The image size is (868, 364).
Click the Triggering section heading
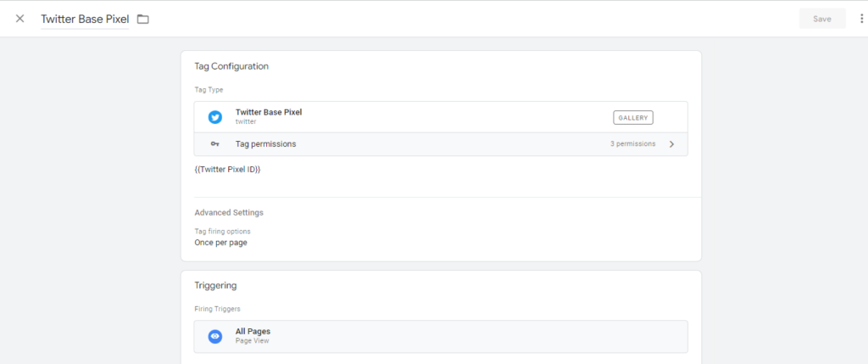pos(215,286)
